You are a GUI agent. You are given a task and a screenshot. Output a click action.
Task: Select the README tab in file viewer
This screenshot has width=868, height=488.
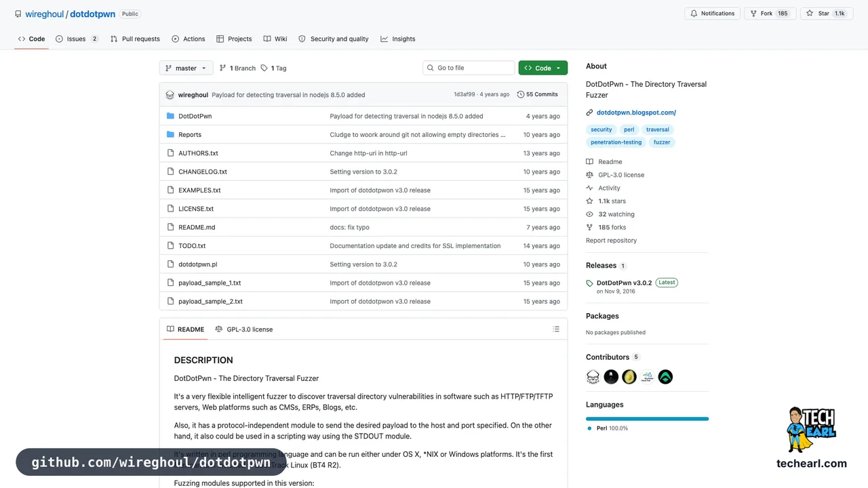click(x=185, y=329)
